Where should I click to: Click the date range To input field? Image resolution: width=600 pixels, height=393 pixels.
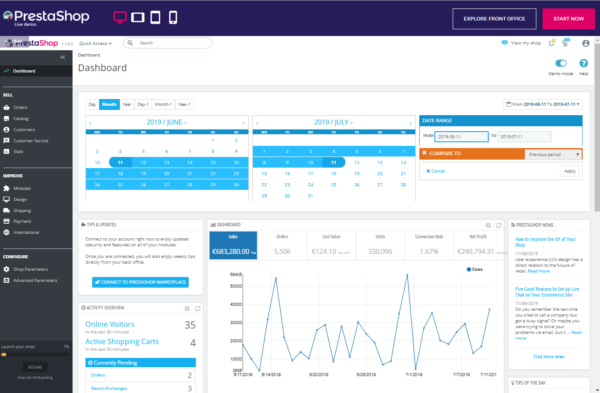(x=524, y=137)
